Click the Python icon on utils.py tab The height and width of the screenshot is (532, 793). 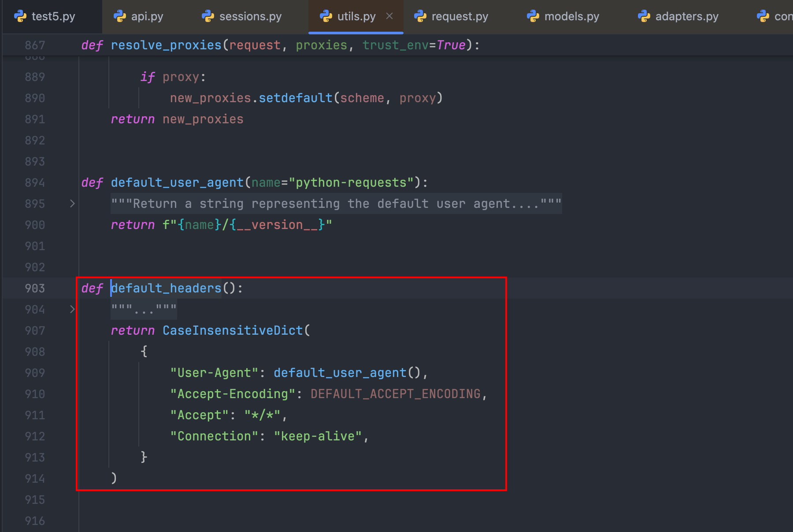326,17
